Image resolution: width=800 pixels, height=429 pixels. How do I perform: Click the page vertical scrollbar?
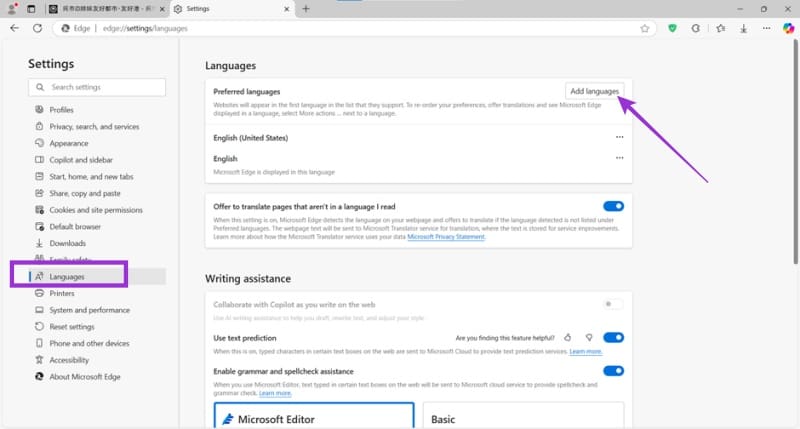coord(795,152)
